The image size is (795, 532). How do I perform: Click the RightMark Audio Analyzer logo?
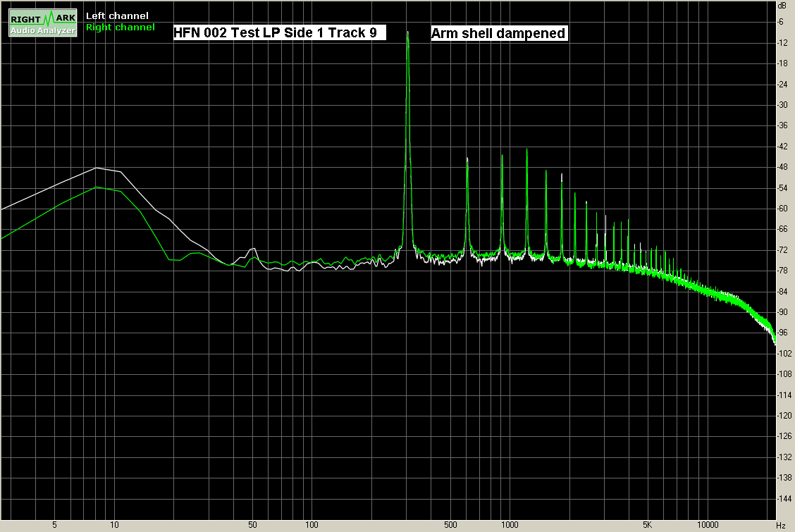[x=43, y=23]
